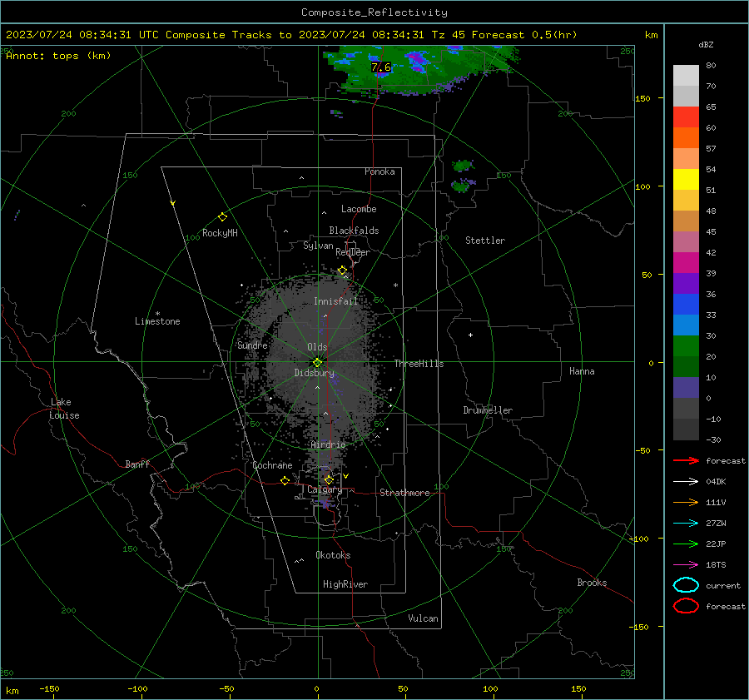Screen dimensions: 749x700
Task: Click the Sundre city label
Action: pyautogui.click(x=252, y=345)
